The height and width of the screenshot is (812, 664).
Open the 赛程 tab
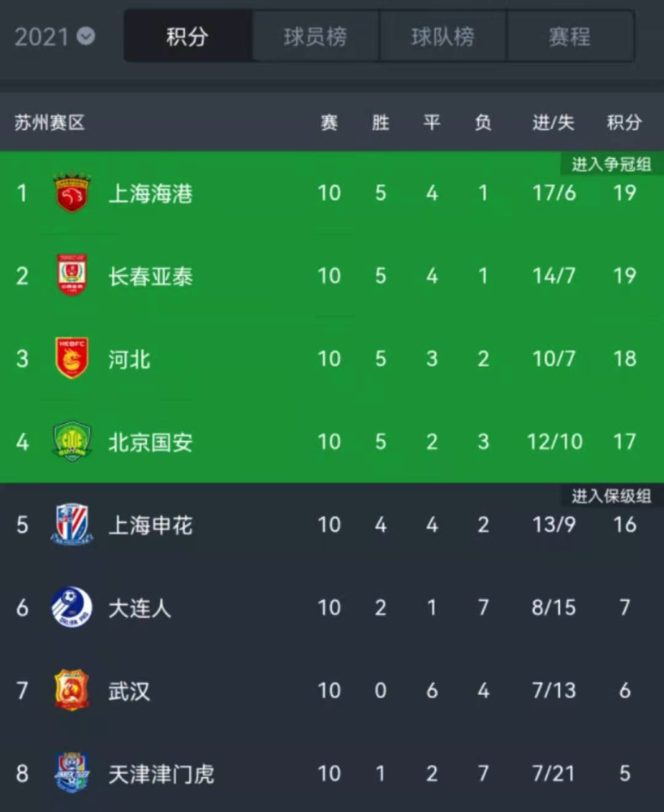tap(570, 37)
